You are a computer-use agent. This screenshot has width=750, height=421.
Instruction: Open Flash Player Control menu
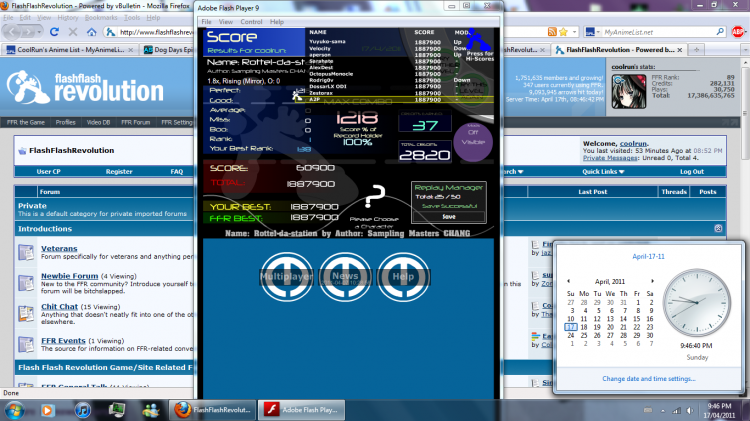(x=251, y=22)
